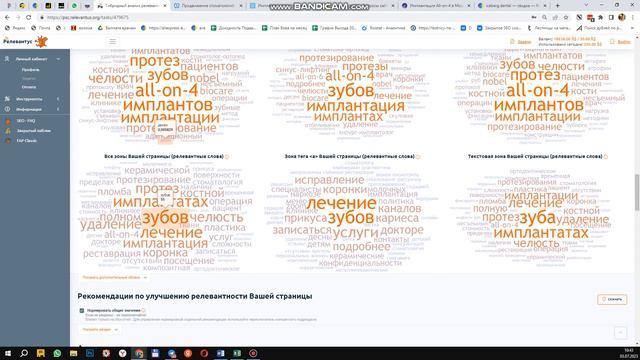Open Excel from the taskbar
The width and height of the screenshot is (640, 360).
237,353
